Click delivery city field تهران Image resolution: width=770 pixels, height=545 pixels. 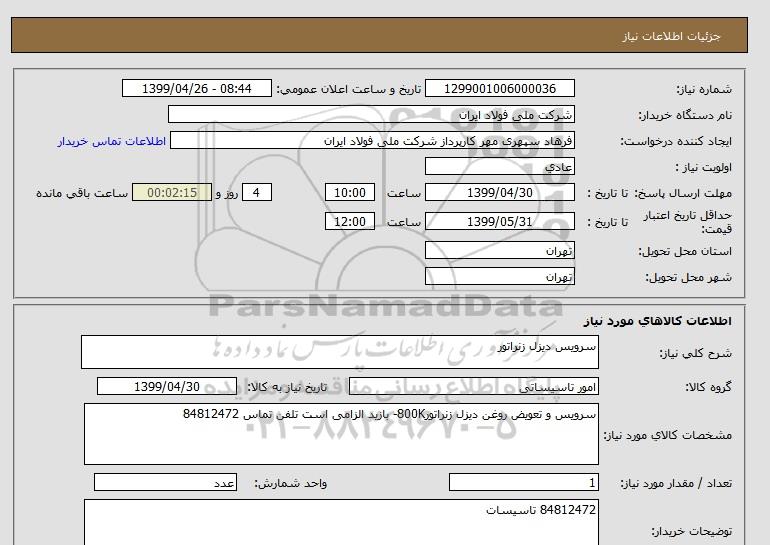[499, 277]
